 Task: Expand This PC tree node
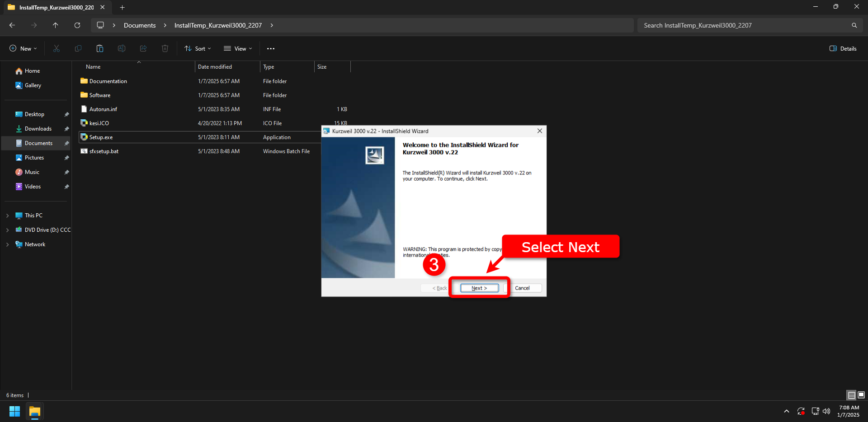click(x=8, y=216)
